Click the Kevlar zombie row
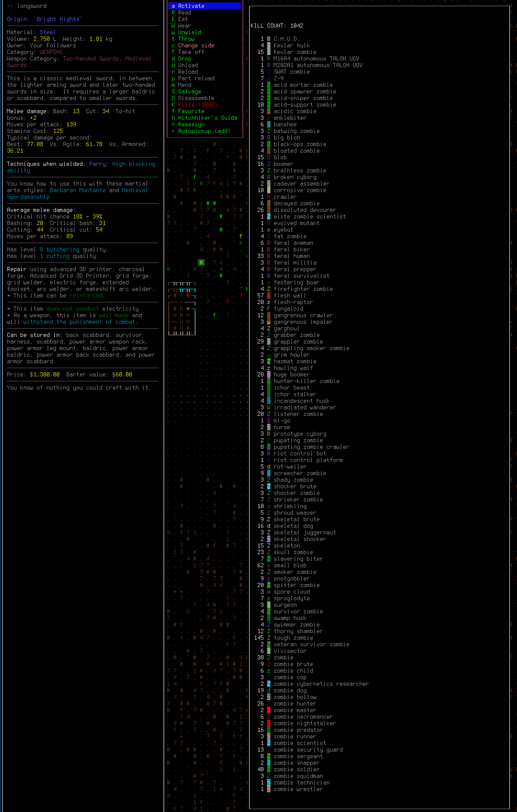 (x=287, y=52)
